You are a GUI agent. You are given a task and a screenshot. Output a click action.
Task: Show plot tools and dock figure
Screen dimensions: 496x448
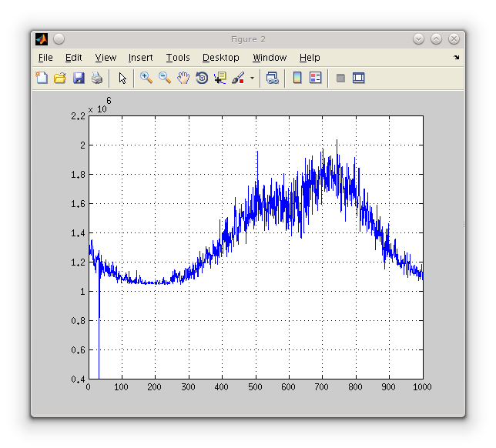coord(358,78)
